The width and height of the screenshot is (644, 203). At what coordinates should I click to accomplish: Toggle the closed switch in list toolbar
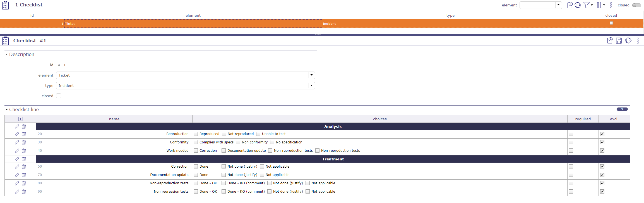[x=636, y=5]
